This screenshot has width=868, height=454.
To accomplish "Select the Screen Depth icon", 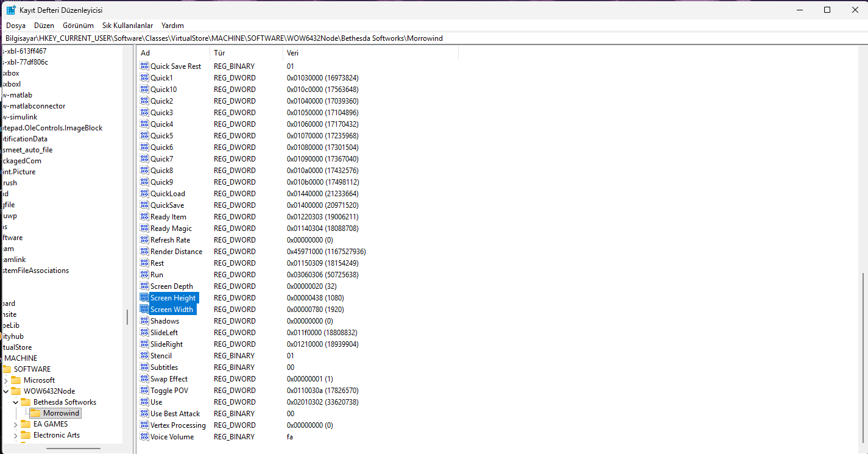I will tap(144, 286).
